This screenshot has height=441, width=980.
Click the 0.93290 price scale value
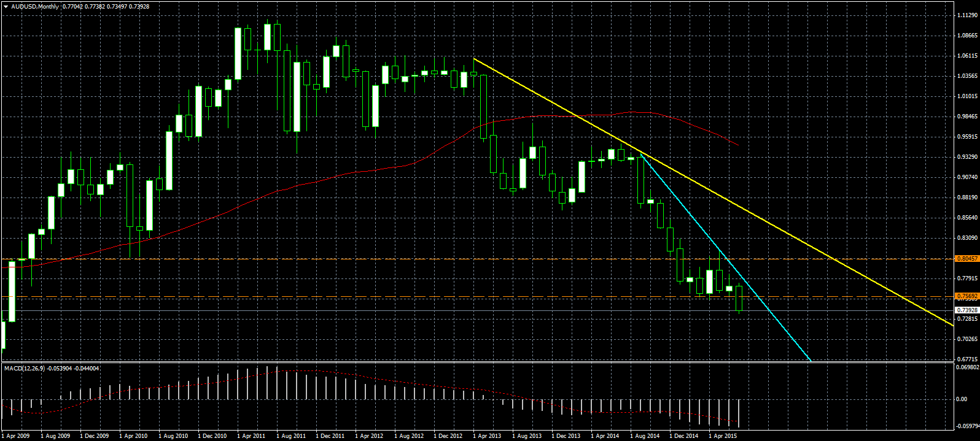click(x=968, y=157)
